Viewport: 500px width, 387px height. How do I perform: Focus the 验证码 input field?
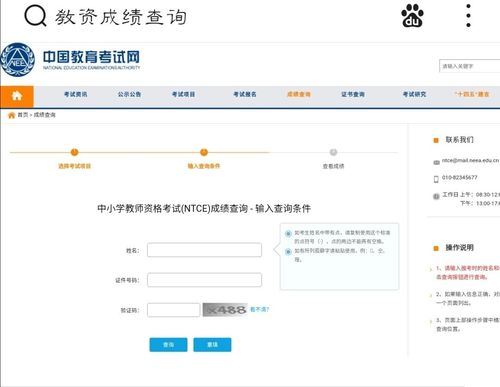(x=174, y=310)
